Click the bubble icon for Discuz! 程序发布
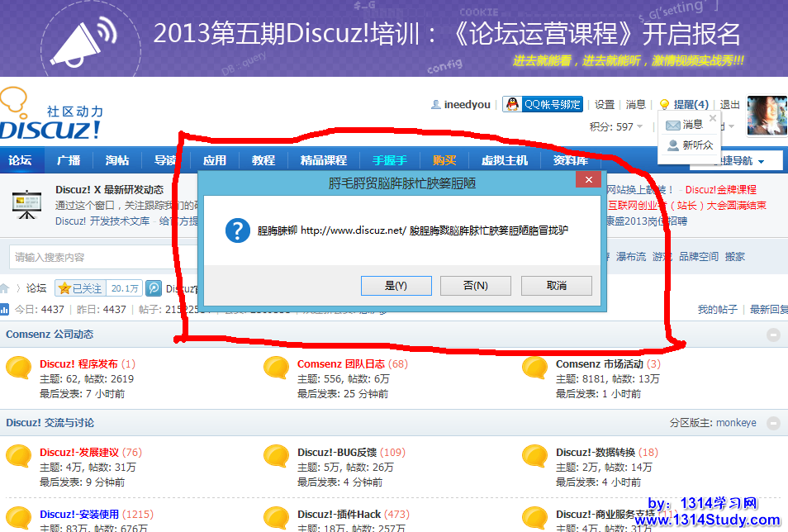This screenshot has width=788, height=532. click(x=19, y=368)
